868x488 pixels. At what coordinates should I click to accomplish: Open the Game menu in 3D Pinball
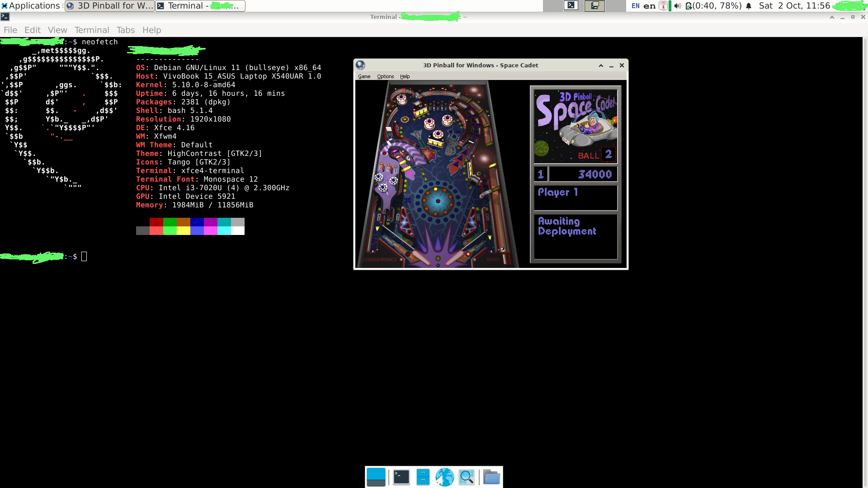click(x=364, y=76)
